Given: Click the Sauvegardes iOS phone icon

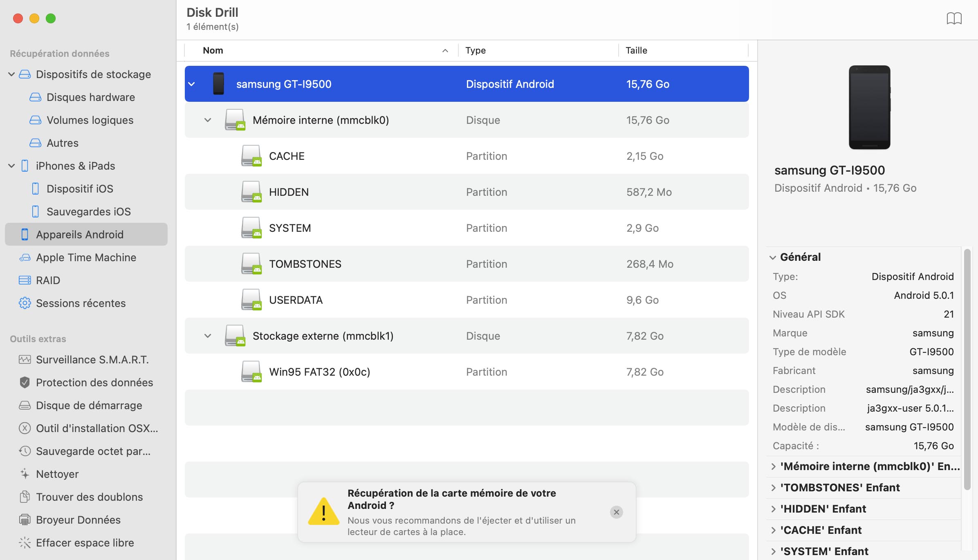Looking at the screenshot, I should pos(36,212).
